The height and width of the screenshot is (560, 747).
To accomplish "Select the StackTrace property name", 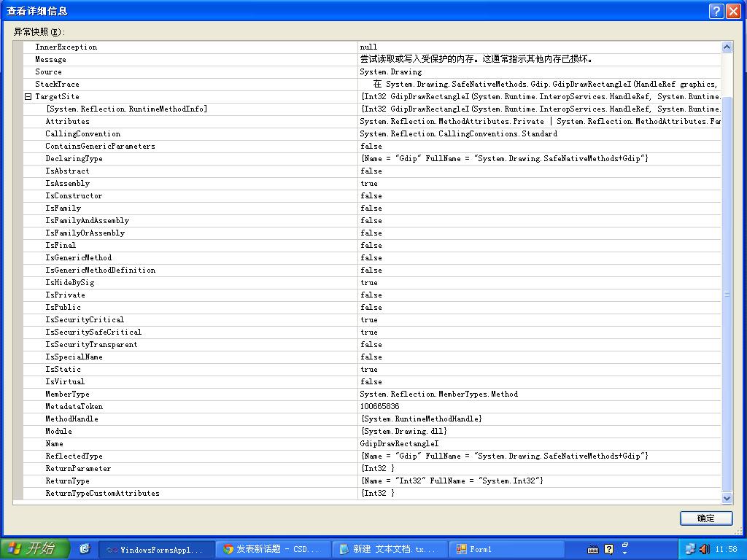I will [57, 85].
